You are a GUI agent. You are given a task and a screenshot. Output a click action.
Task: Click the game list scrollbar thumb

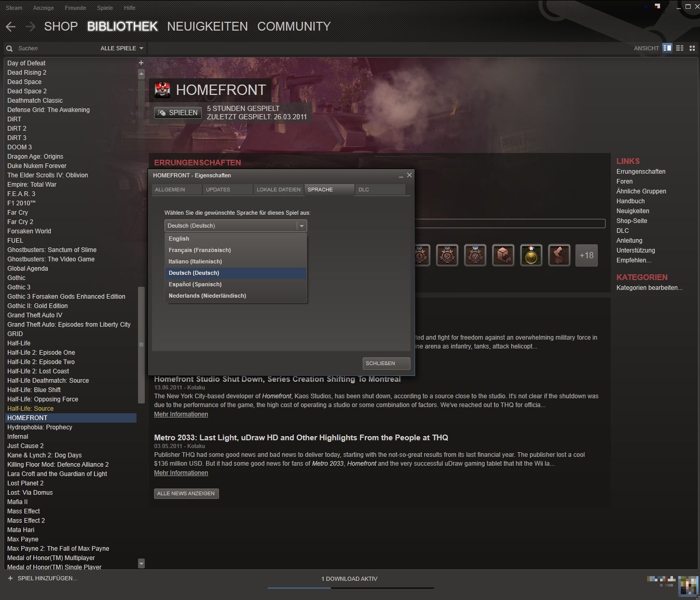141,344
